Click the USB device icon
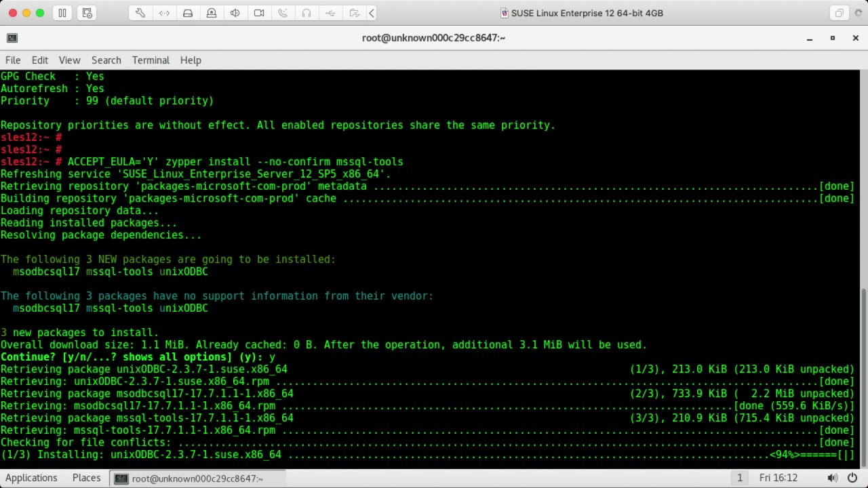 [x=330, y=13]
